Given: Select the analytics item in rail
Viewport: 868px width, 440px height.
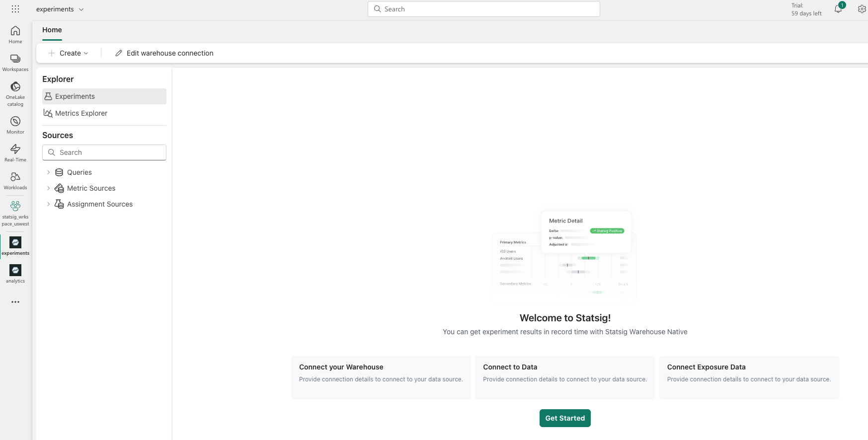Looking at the screenshot, I should tap(15, 274).
